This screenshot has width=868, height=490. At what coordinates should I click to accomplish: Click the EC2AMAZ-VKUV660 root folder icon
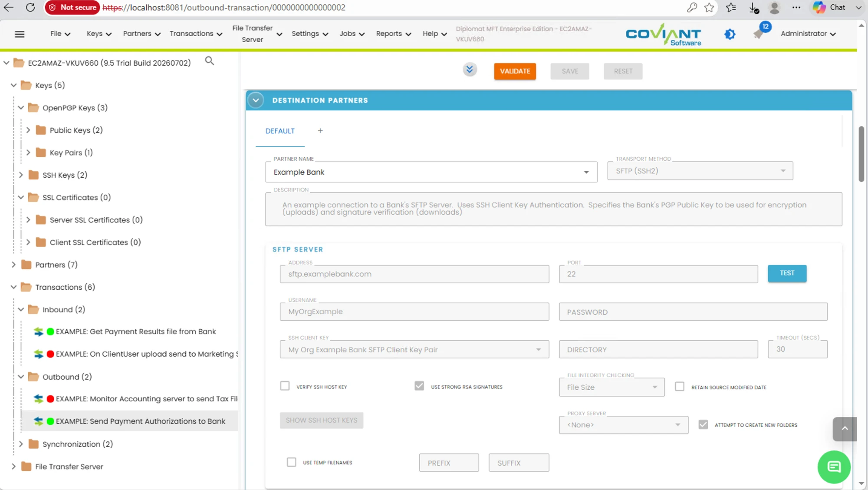(19, 63)
